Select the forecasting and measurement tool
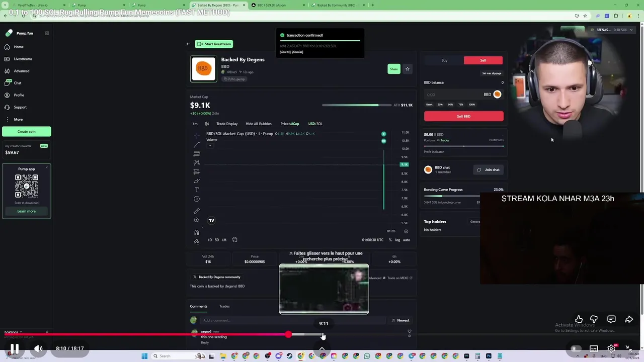This screenshot has width=644, height=362. pos(197,172)
